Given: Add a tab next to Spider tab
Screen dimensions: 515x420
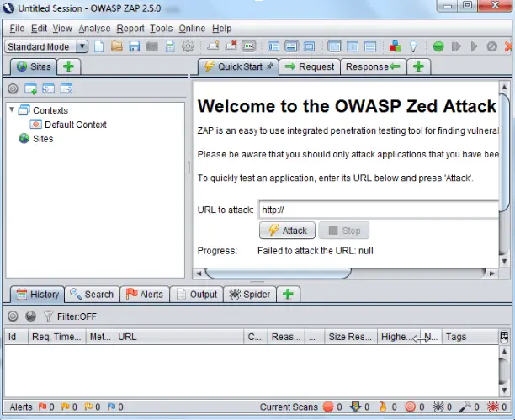Looking at the screenshot, I should tap(288, 294).
